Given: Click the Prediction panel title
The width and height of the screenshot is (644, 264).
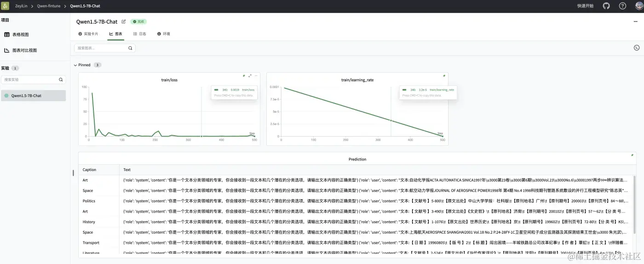Looking at the screenshot, I should [357, 159].
